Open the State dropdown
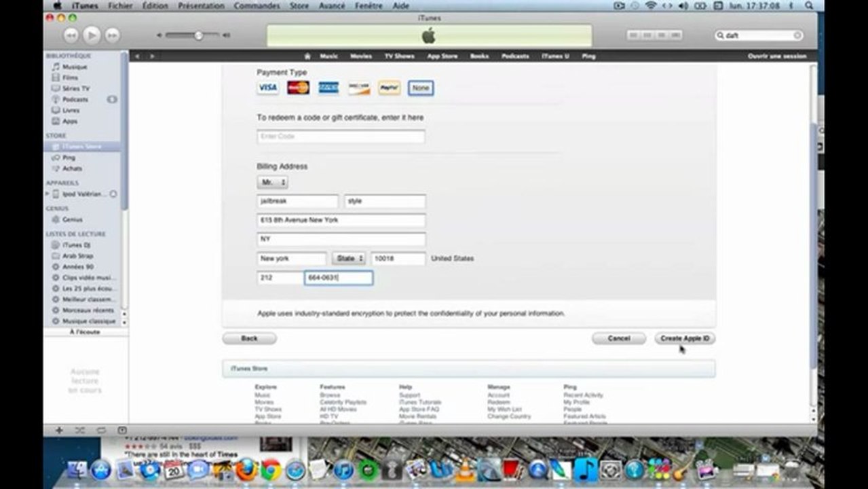The width and height of the screenshot is (868, 489). point(349,259)
